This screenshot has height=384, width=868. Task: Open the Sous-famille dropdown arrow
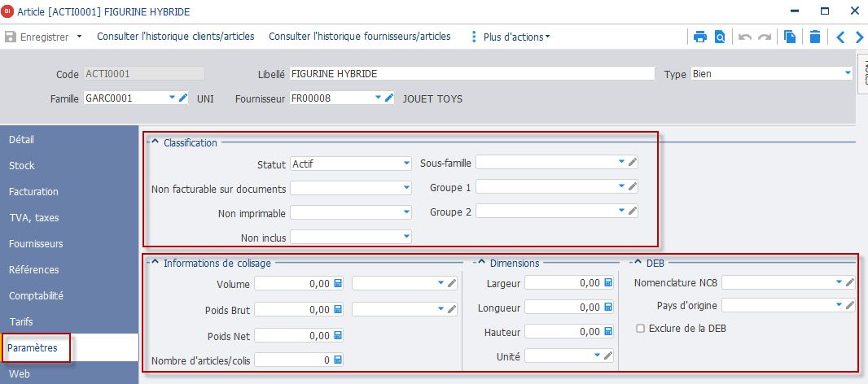(x=621, y=163)
